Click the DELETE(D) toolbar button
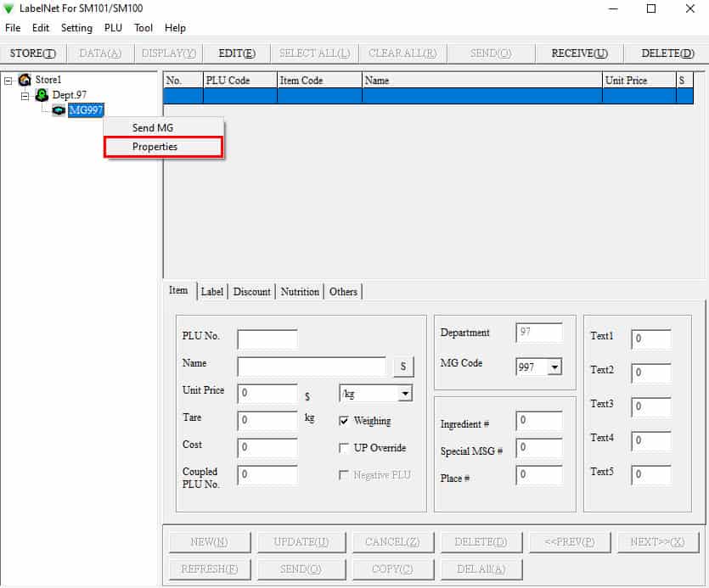709x588 pixels. point(667,53)
